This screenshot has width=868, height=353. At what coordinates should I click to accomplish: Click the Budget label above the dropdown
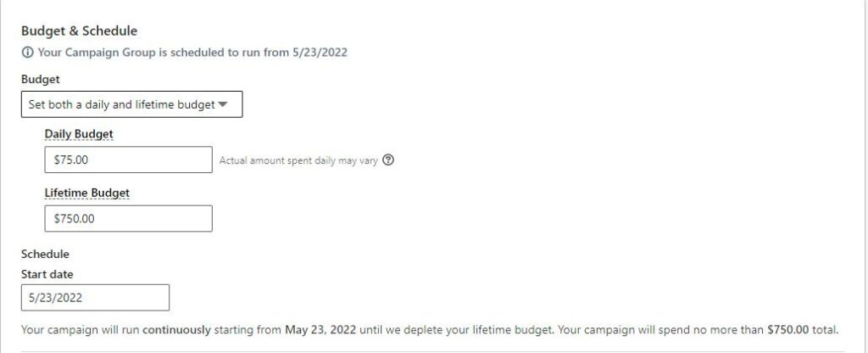(41, 79)
